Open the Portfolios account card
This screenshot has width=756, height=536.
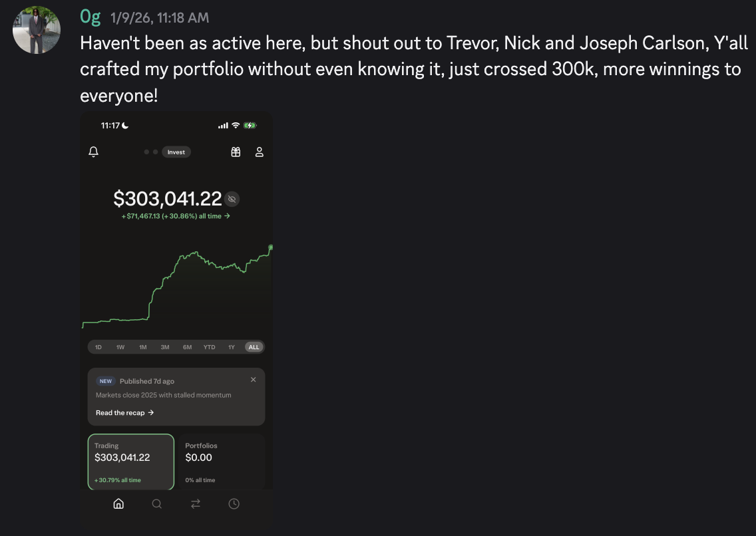pyautogui.click(x=222, y=462)
